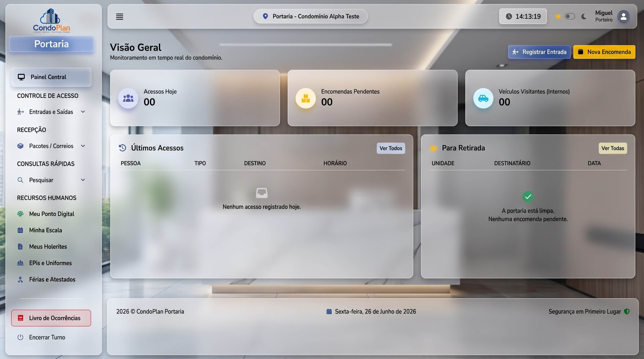This screenshot has height=359, width=644.
Task: Click the Acessos Hoje people icon
Action: pyautogui.click(x=128, y=98)
